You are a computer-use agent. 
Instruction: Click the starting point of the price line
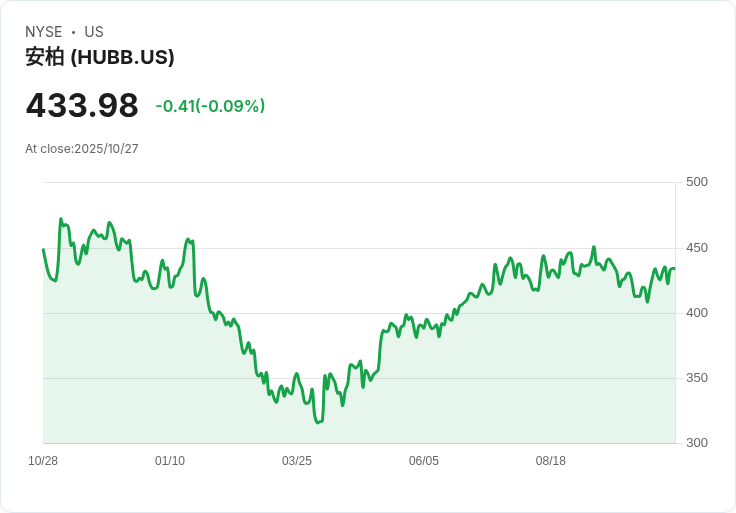point(43,249)
